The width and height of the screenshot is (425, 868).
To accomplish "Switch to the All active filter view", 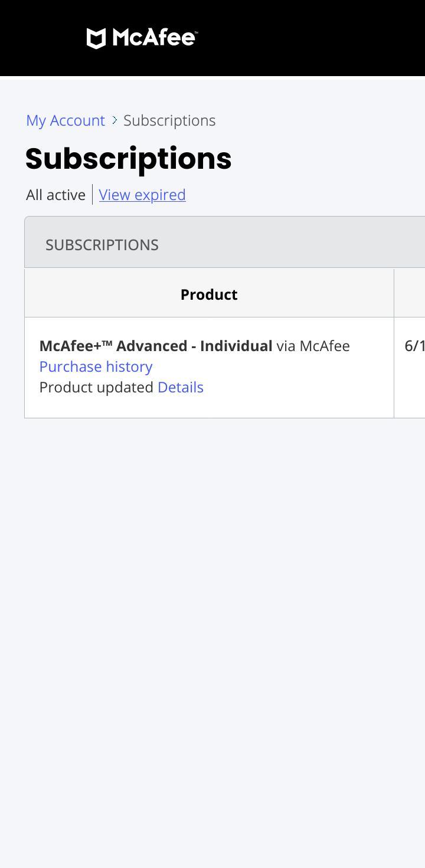I will coord(56,194).
